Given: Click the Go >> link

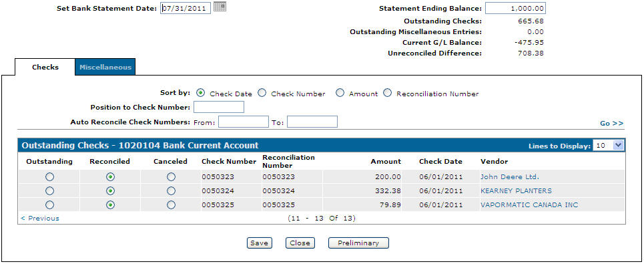Looking at the screenshot, I should 611,124.
